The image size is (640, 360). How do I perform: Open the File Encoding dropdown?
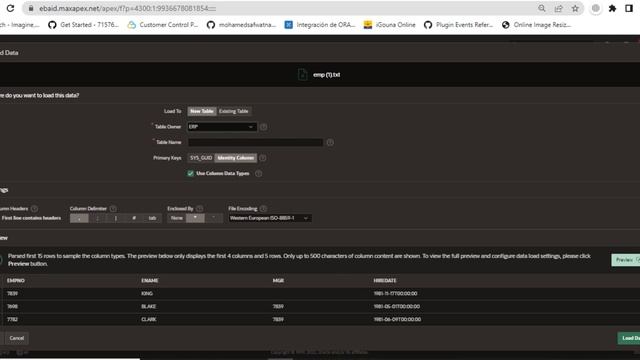coord(269,218)
